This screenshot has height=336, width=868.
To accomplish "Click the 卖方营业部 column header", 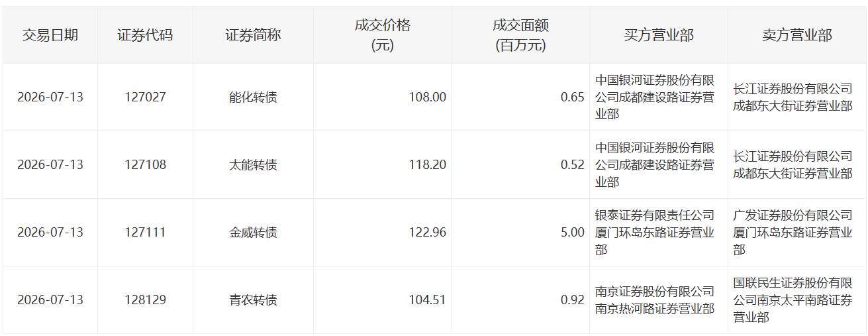I will coord(797,35).
